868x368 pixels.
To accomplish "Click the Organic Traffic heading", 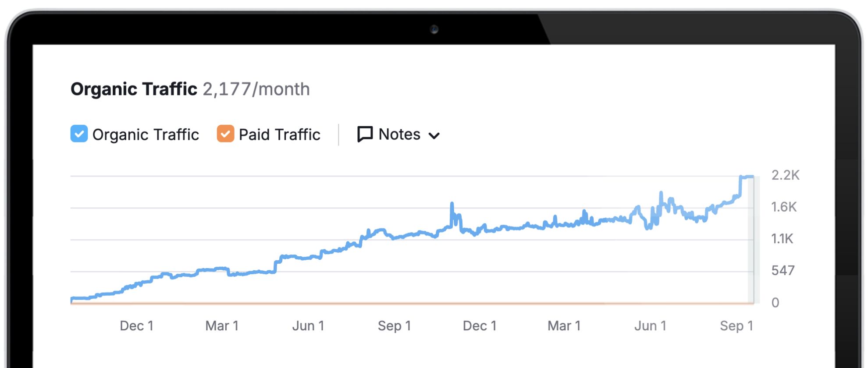I will click(x=134, y=89).
